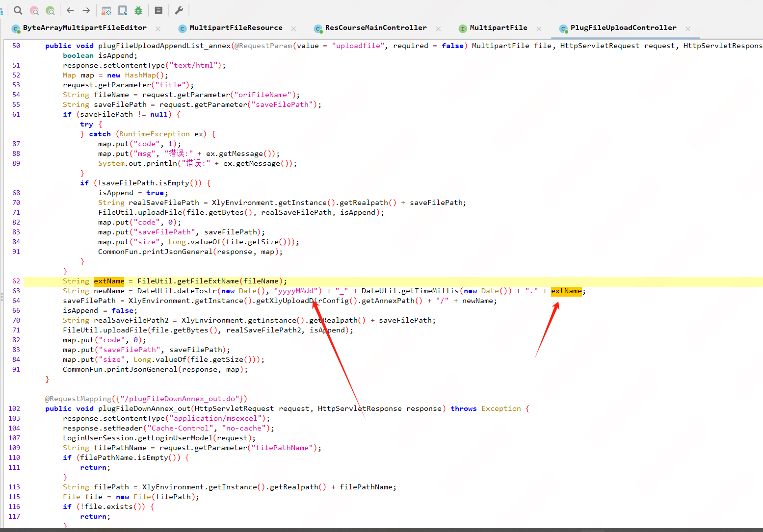Viewport: 763px width, 532px height.
Task: Click the "uploadfile" string literal
Action: tap(358, 46)
